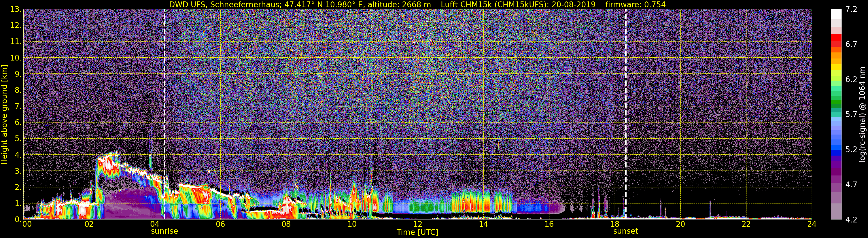
Task: Click the 'Height above ground [km]' axis label
Action: pyautogui.click(x=4, y=114)
